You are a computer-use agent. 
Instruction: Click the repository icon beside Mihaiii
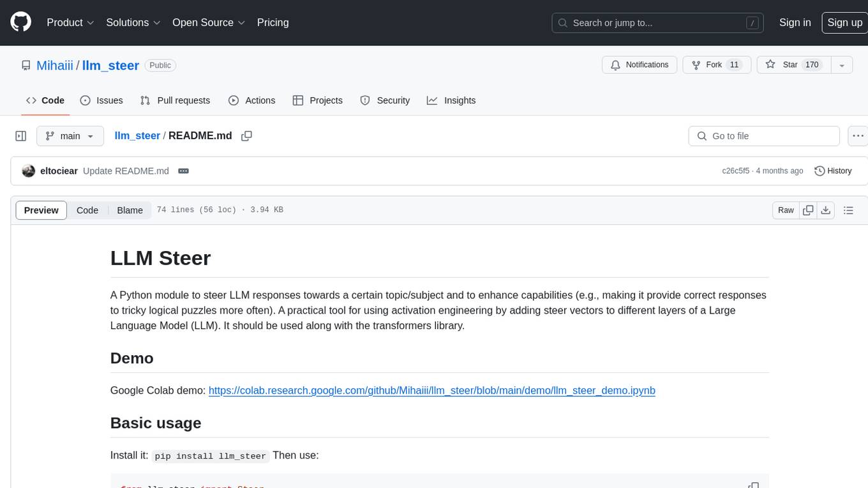pyautogui.click(x=26, y=65)
